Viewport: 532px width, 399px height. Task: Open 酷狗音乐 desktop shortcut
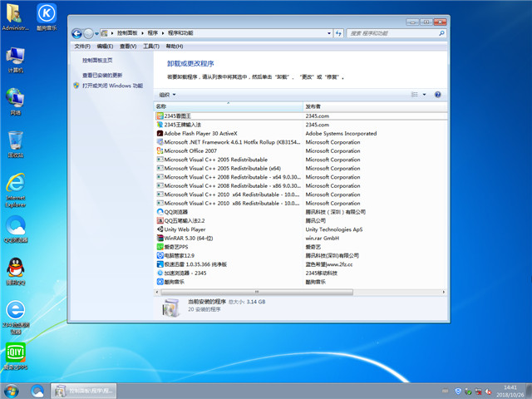tap(47, 17)
